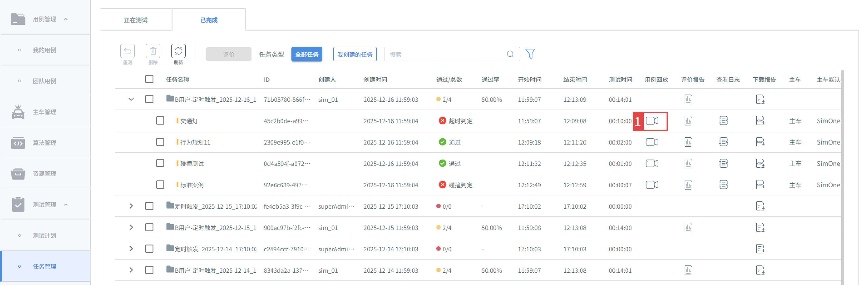Select the 我创建的任务 filter button
Viewport: 868px width, 285px height.
click(x=355, y=54)
